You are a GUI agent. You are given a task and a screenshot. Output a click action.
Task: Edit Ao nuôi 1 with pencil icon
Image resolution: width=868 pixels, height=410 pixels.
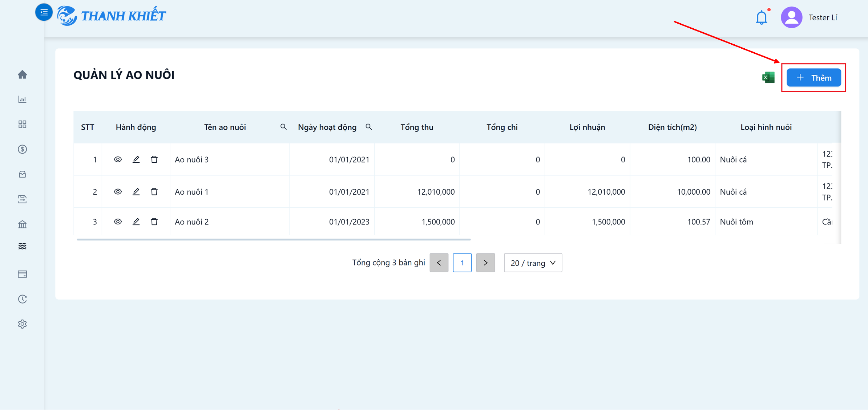click(136, 191)
